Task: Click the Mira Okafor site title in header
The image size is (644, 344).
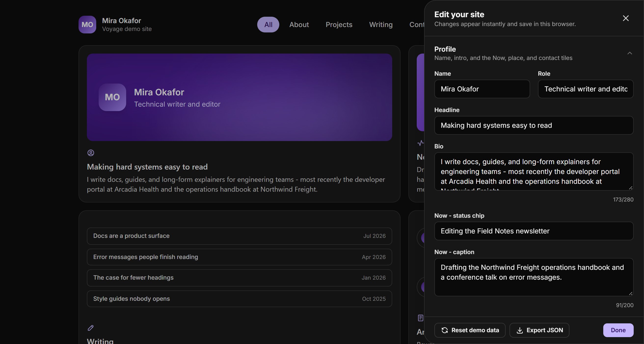Action: click(x=121, y=21)
